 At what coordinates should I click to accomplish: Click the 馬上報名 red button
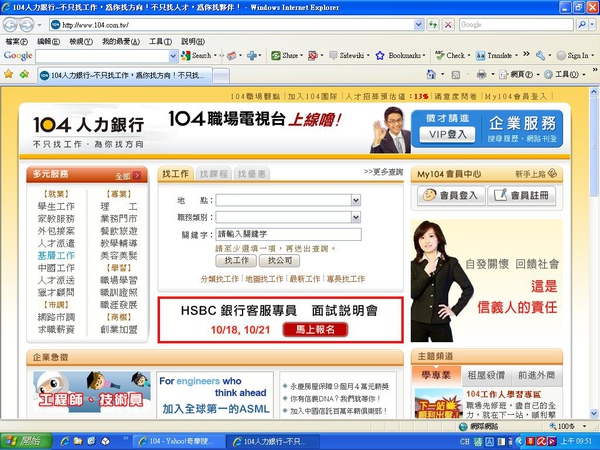pyautogui.click(x=315, y=329)
